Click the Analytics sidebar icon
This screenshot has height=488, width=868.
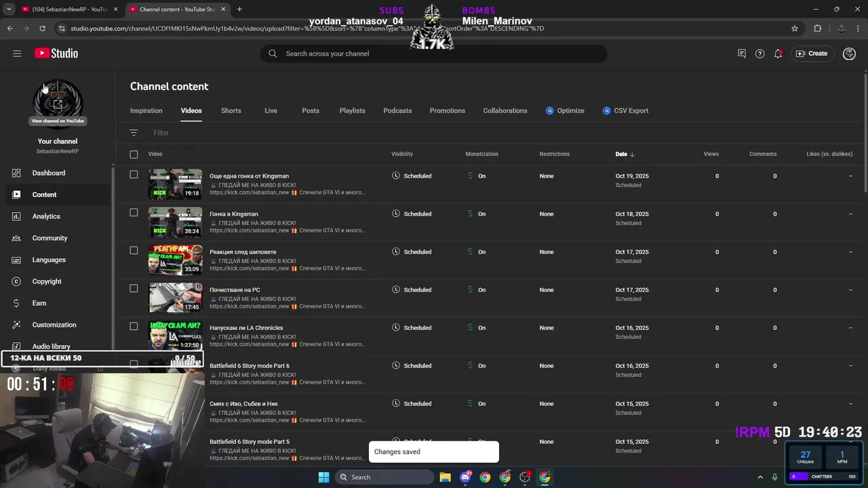point(16,216)
